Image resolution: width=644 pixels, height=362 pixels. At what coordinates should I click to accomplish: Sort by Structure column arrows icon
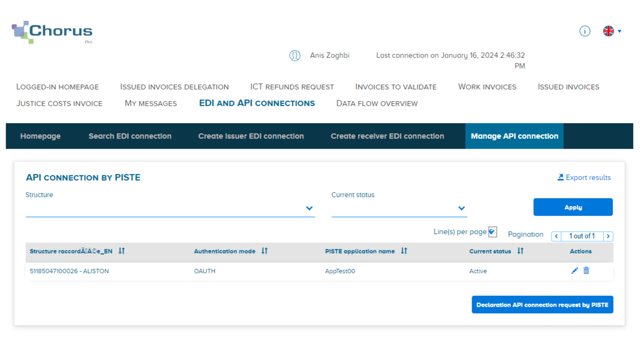(x=121, y=251)
